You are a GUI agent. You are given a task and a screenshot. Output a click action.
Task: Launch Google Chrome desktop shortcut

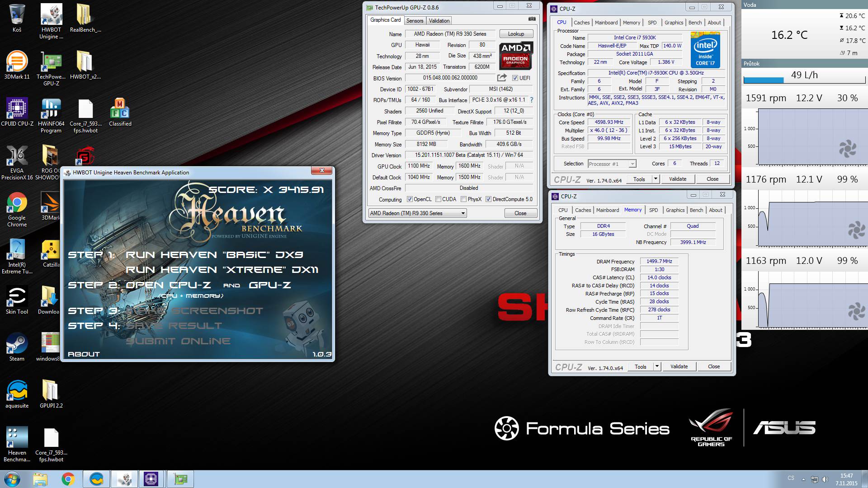coord(17,210)
